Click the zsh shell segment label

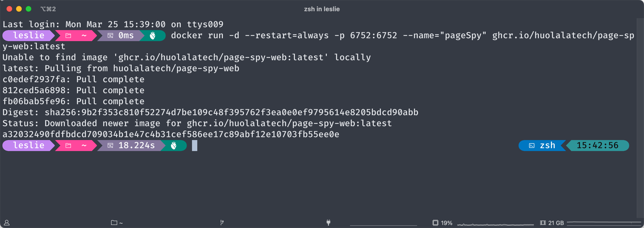click(547, 146)
